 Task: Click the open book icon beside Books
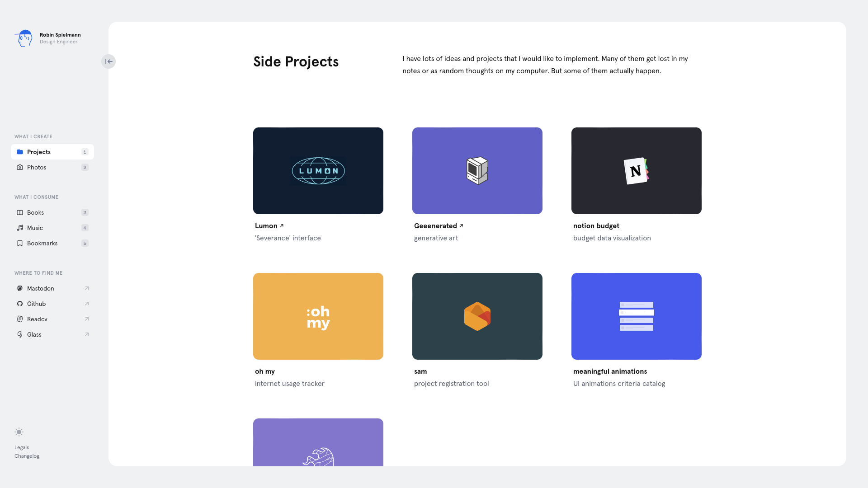point(20,212)
